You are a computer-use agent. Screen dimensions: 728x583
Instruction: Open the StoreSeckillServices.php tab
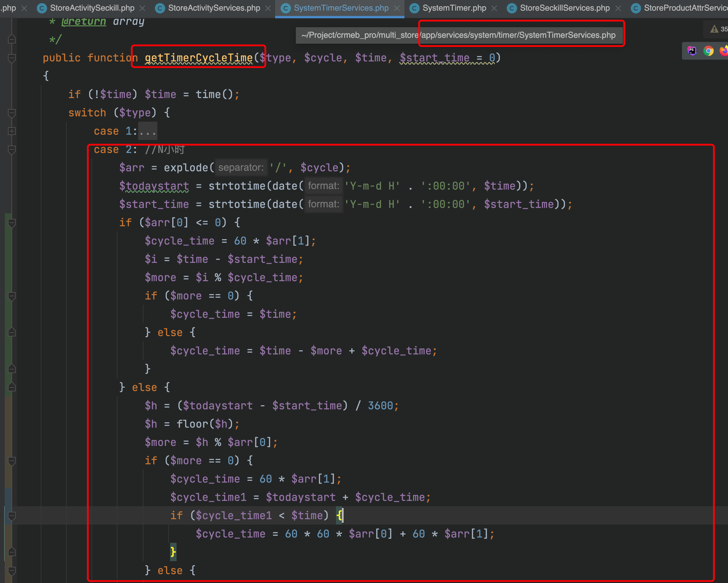(x=564, y=8)
